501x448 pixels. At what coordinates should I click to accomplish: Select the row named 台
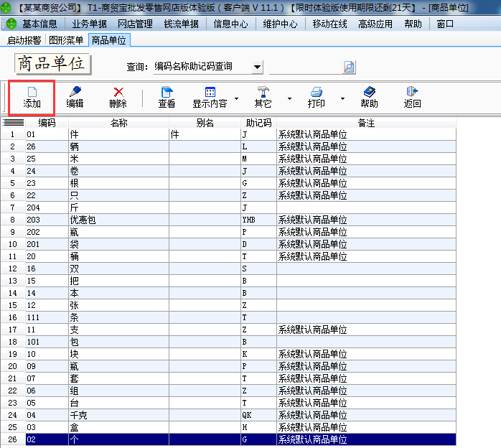point(228,403)
